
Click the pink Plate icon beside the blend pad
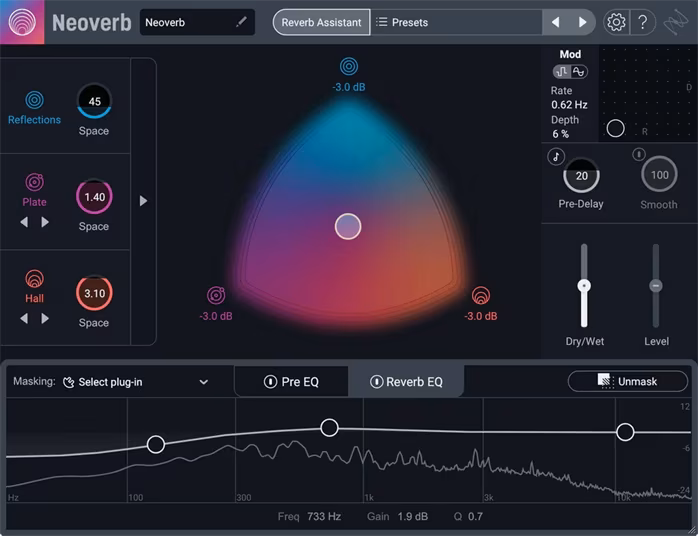point(216,295)
